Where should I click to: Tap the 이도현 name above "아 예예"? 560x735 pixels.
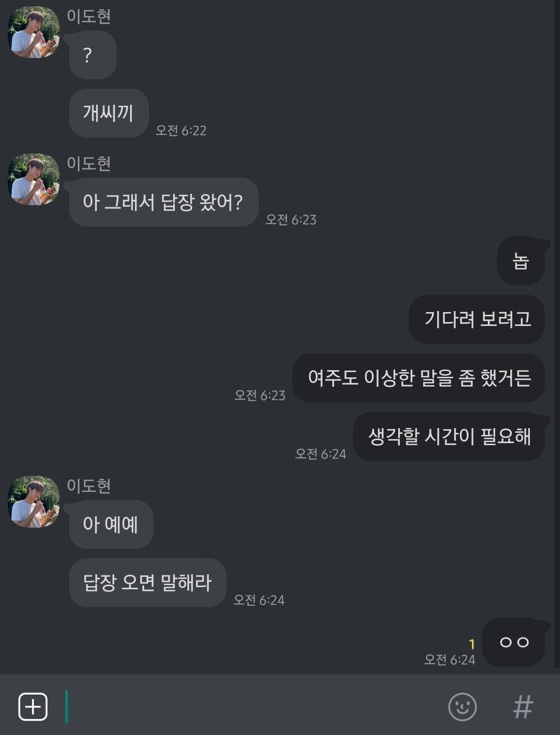(89, 486)
